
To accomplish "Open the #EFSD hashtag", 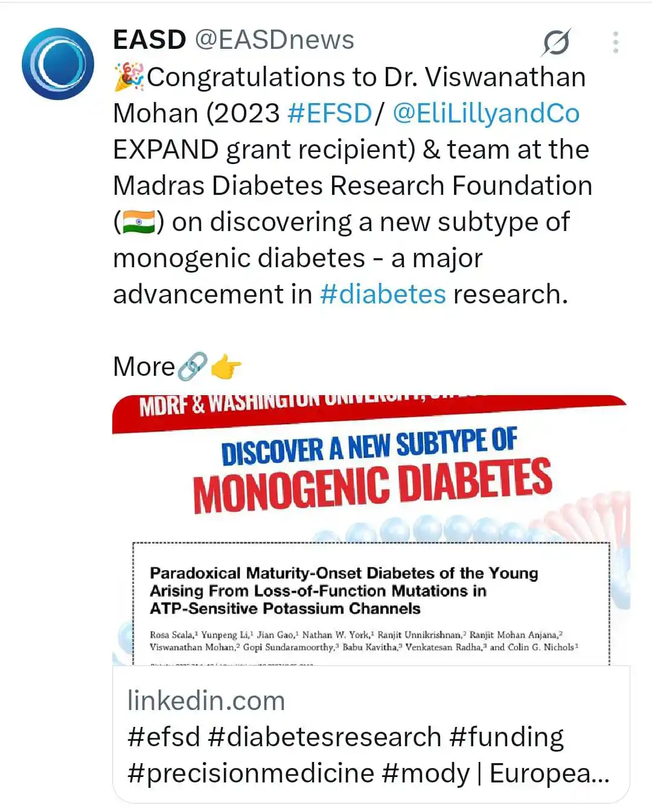I will point(330,113).
